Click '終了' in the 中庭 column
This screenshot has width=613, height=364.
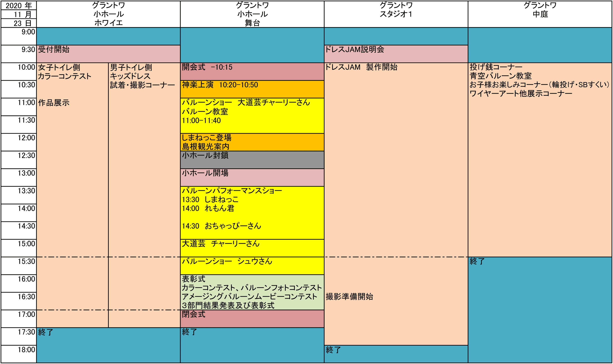point(477,261)
